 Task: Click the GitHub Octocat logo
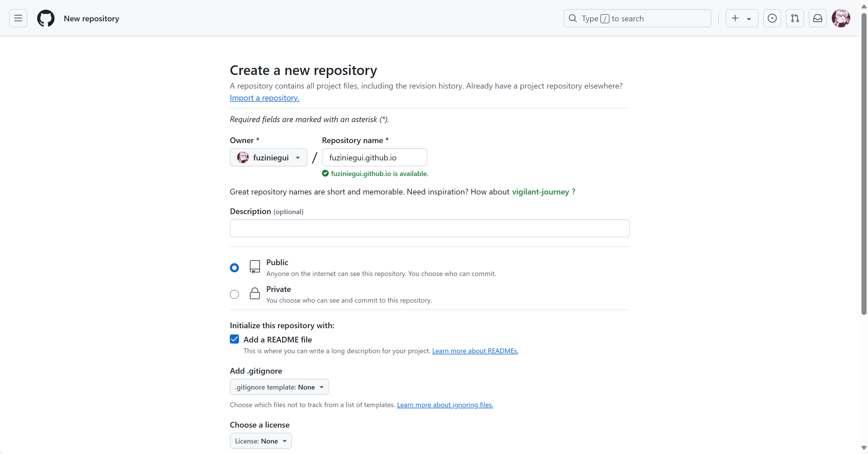45,18
